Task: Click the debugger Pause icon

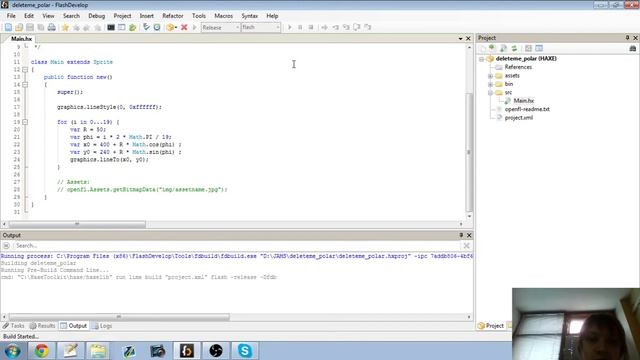Action: click(300, 27)
